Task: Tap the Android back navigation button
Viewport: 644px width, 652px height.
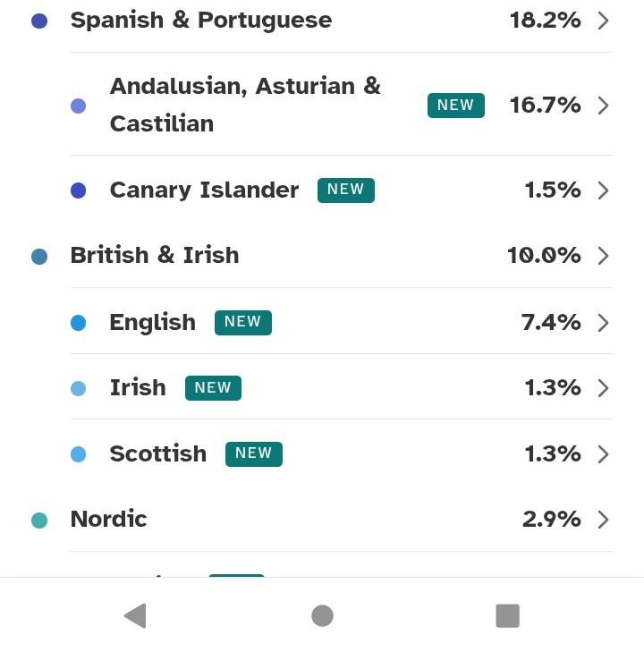Action: tap(135, 615)
